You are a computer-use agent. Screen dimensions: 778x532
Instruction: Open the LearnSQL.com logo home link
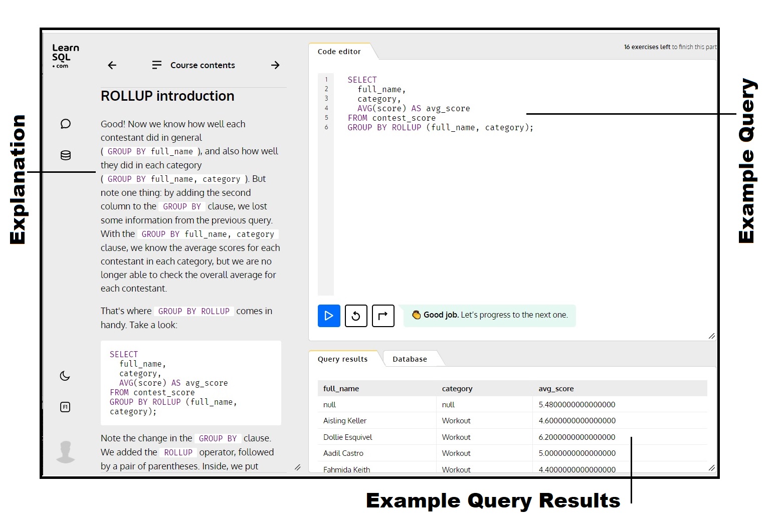click(x=66, y=56)
